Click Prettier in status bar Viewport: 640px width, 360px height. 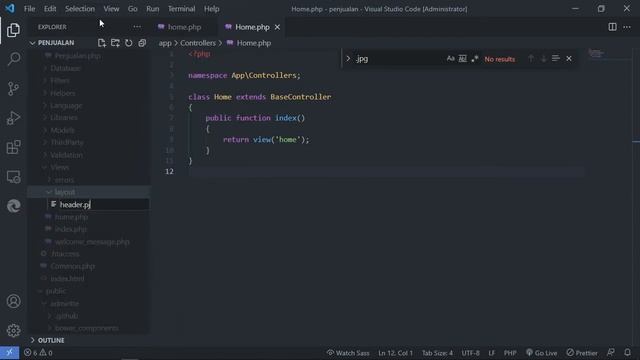[x=582, y=353]
